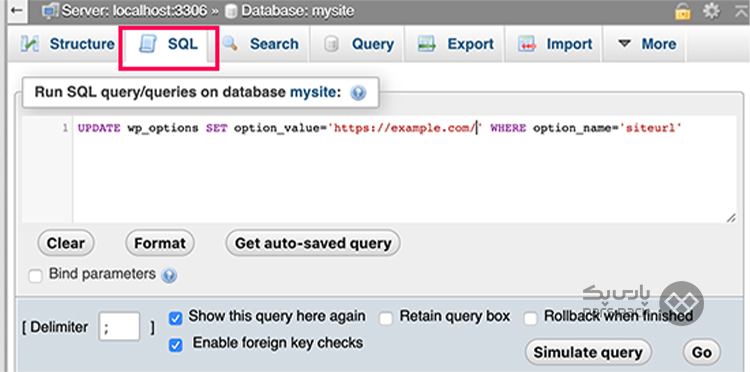Viewport: 750px width, 372px height.
Task: Click the server icon in the breadcrumb
Action: [x=50, y=11]
